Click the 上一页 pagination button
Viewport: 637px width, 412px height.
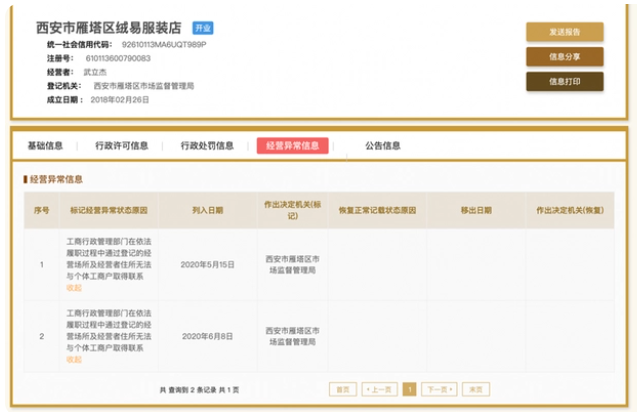pos(379,389)
